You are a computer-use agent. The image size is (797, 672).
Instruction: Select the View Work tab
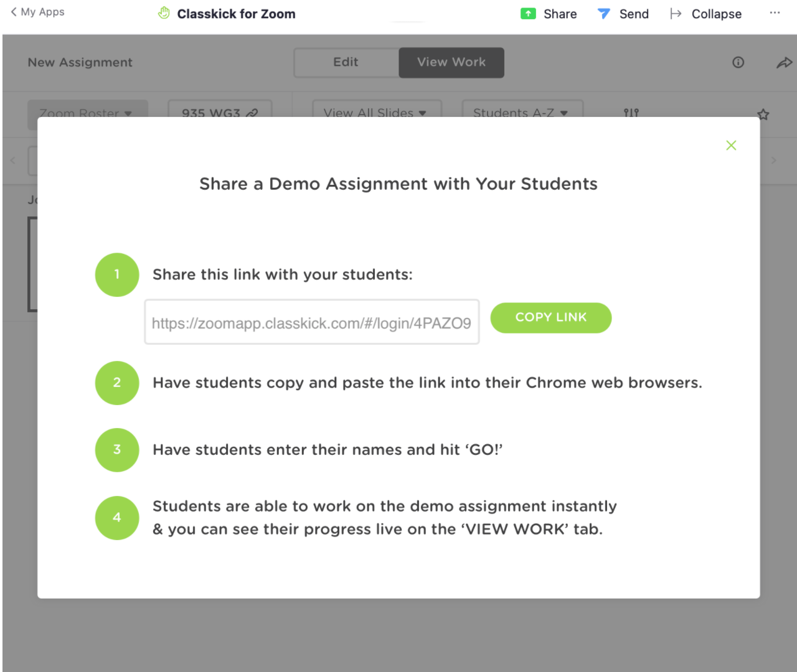(451, 62)
